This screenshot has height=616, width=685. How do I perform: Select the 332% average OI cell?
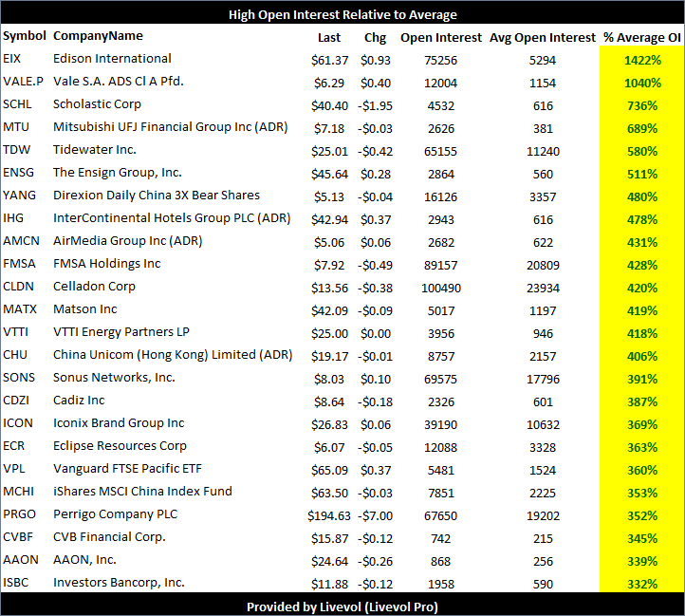pos(642,583)
